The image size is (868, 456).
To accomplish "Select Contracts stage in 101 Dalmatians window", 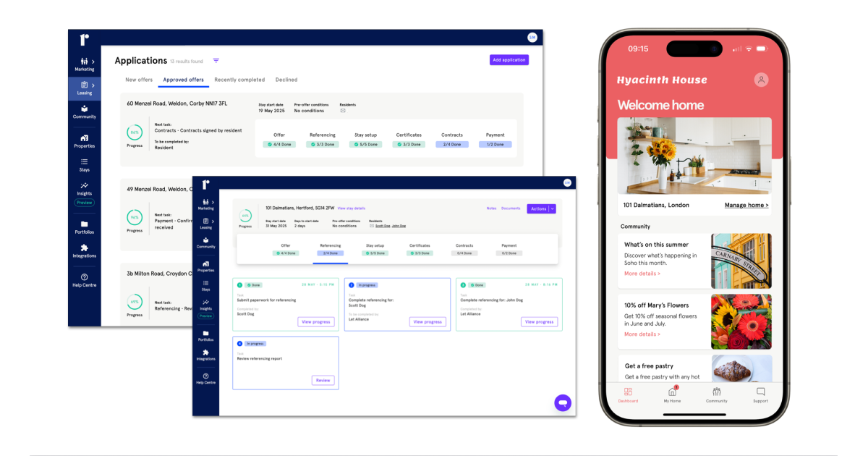I will [x=464, y=249].
